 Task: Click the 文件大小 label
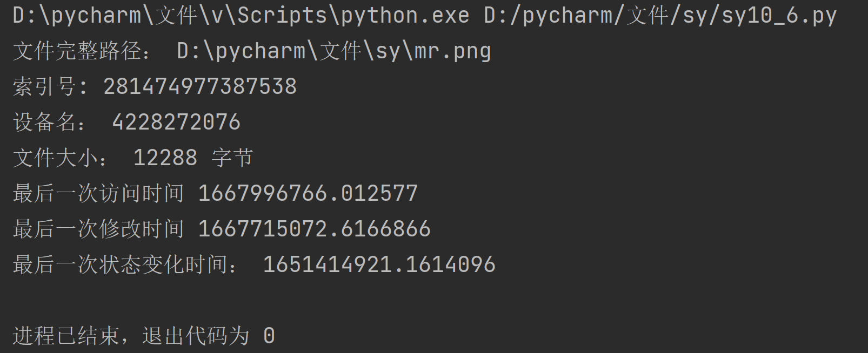(x=61, y=158)
